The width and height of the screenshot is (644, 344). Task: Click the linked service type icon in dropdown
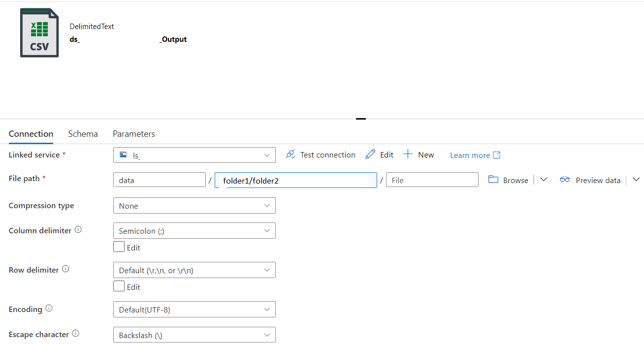click(x=124, y=155)
